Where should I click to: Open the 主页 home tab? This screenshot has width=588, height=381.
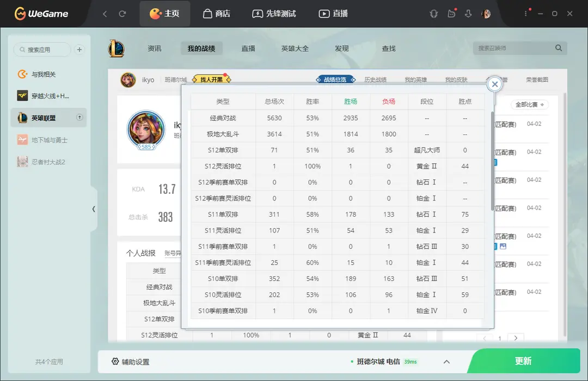point(164,14)
